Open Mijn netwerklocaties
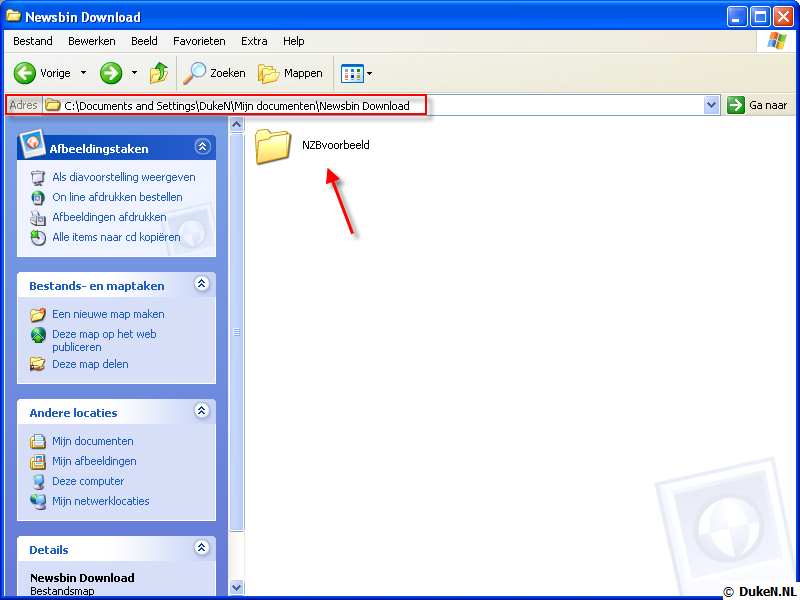The image size is (800, 600). click(x=101, y=501)
